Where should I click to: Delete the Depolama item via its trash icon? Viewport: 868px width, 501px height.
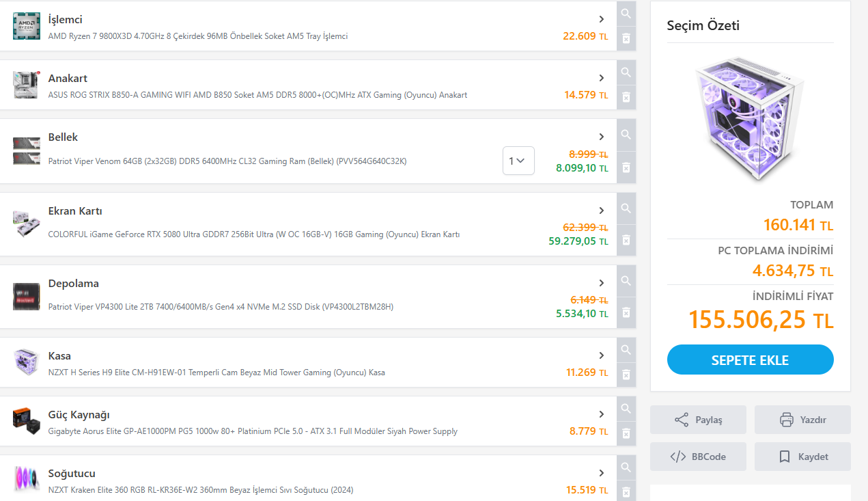(x=626, y=312)
